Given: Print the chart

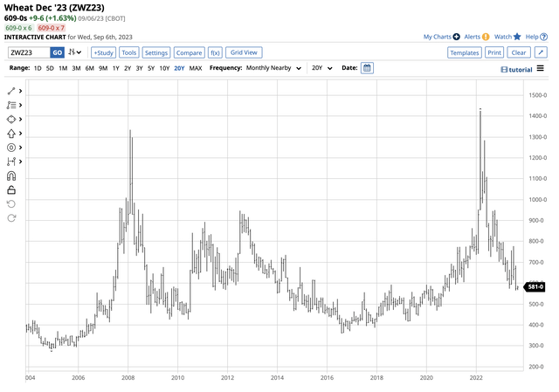Looking at the screenshot, I should pos(494,52).
